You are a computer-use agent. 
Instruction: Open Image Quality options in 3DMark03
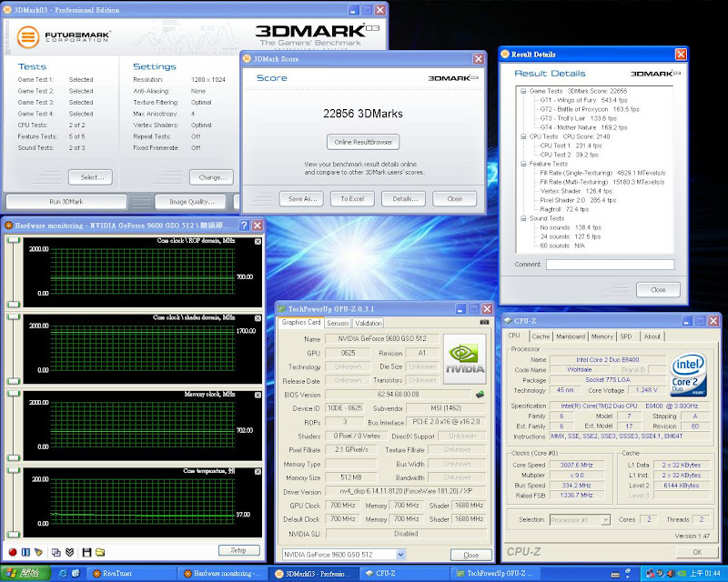coord(191,201)
